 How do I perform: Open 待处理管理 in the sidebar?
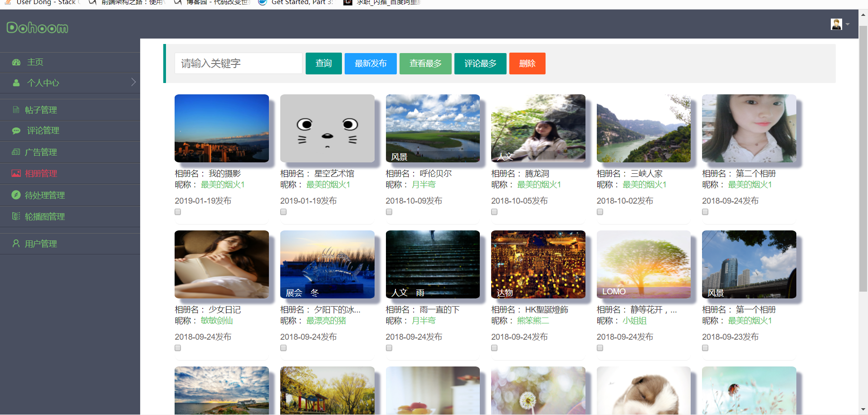pyautogui.click(x=70, y=195)
